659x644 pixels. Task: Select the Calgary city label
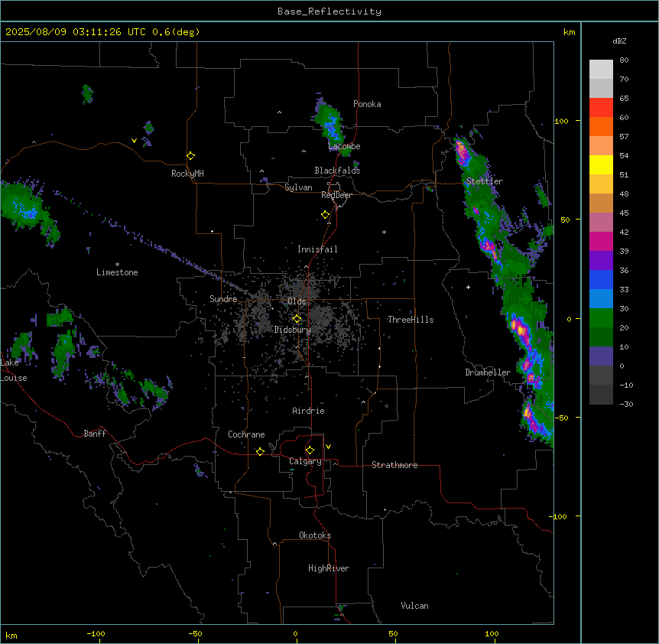pyautogui.click(x=305, y=461)
